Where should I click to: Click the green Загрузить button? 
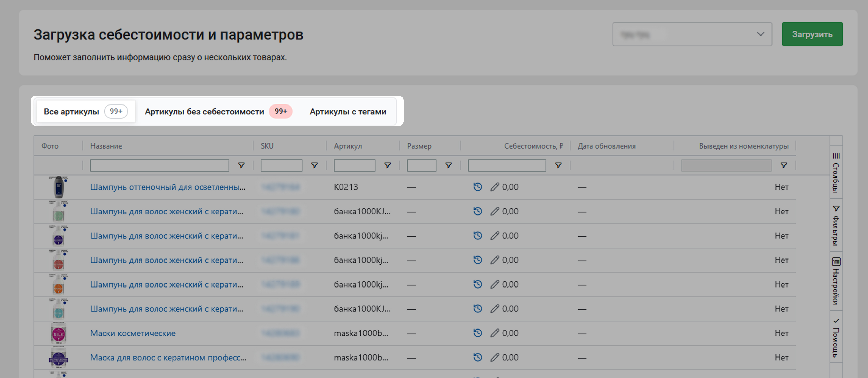point(812,34)
